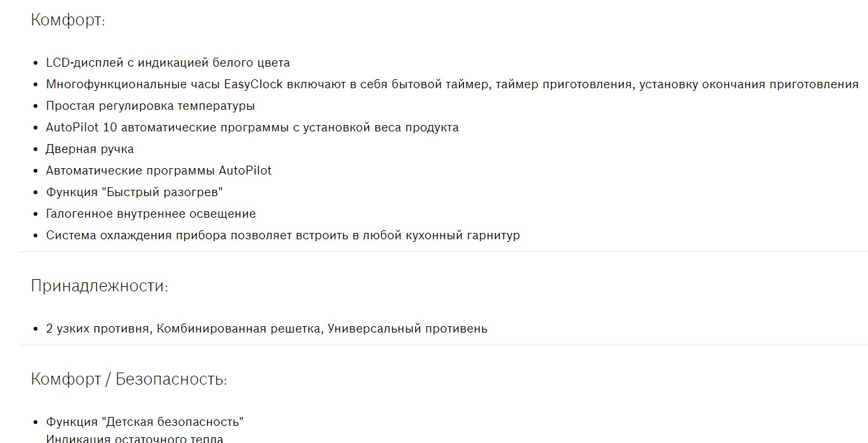This screenshot has width=868, height=443.
Task: Click the word "EasyClock" in the list
Action: click(x=253, y=84)
